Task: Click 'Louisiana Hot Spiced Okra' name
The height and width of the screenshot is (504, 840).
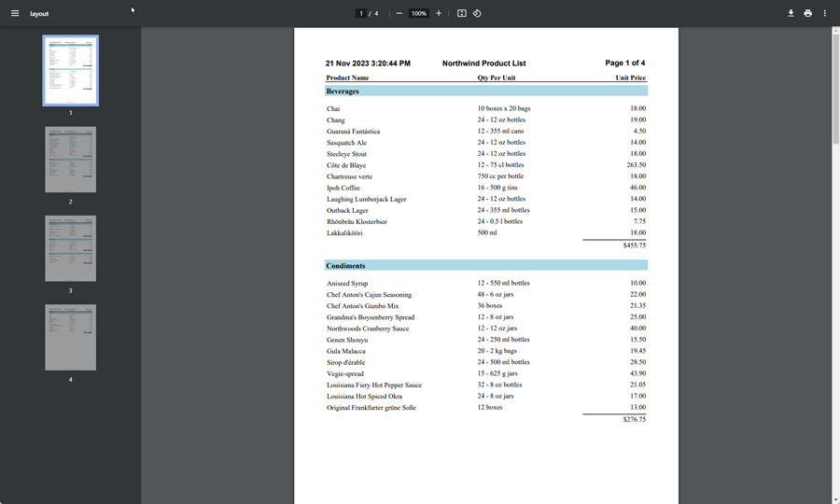Action: tap(364, 397)
